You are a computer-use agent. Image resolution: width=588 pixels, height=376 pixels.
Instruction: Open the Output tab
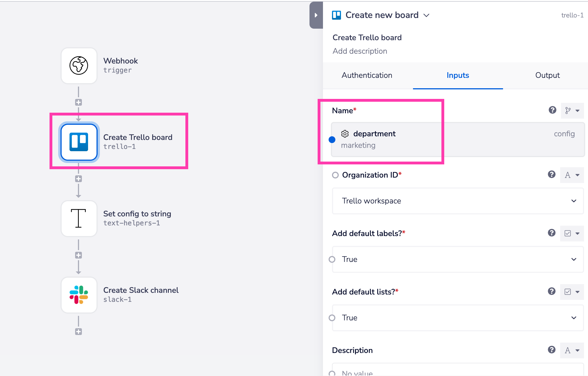click(x=547, y=75)
